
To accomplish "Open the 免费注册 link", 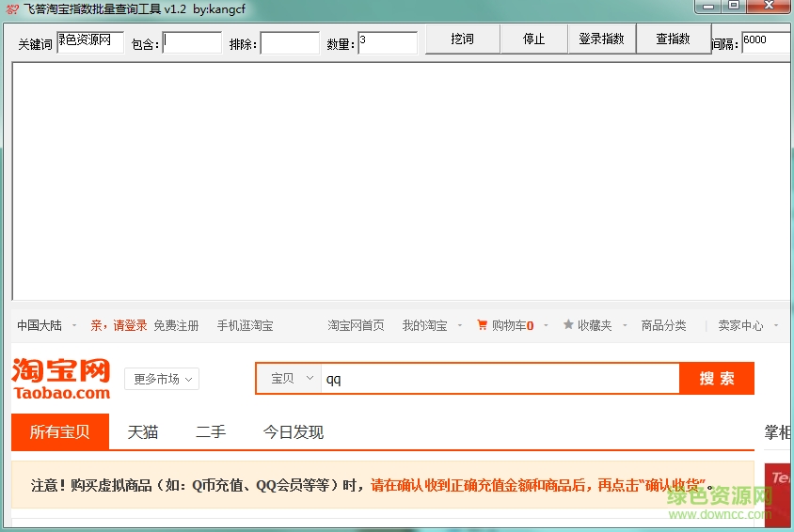I will click(176, 325).
